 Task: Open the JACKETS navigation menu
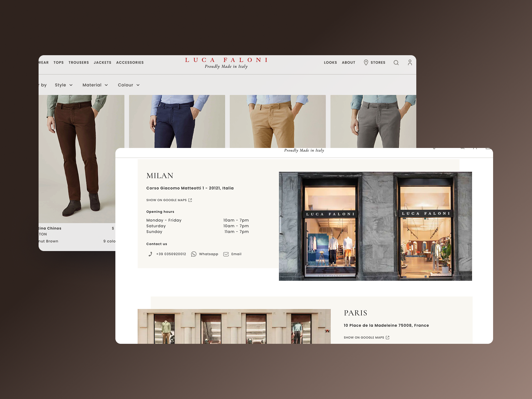click(102, 63)
